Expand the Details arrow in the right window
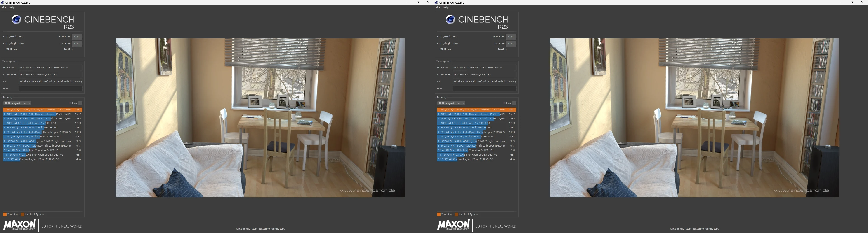Viewport: 868px width, 233px height. coord(514,103)
